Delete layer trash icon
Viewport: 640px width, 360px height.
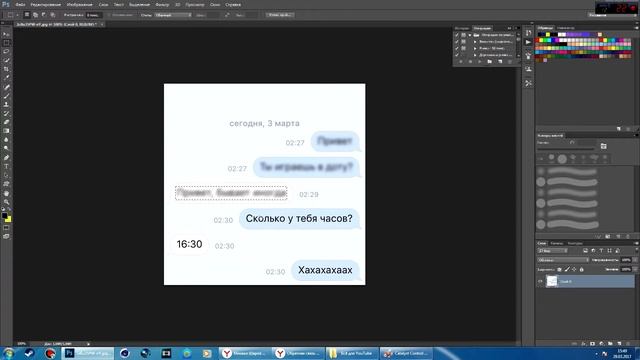[x=628, y=344]
